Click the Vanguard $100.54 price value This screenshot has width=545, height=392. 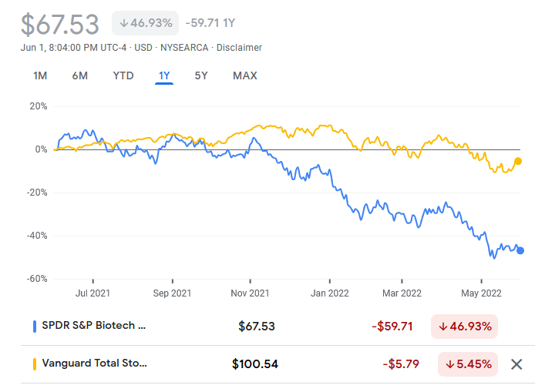[254, 364]
